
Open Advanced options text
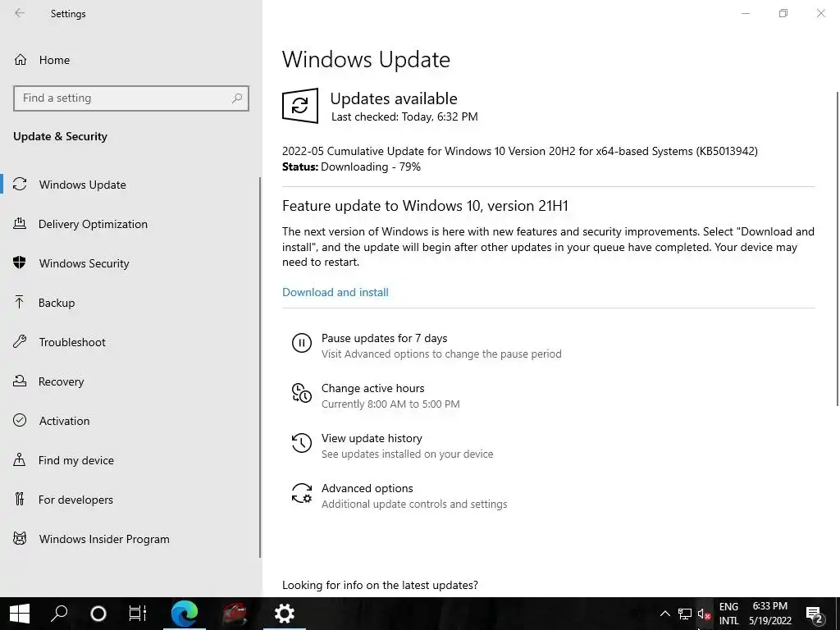point(367,488)
